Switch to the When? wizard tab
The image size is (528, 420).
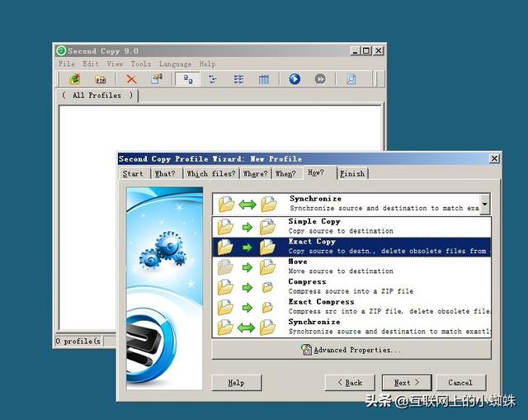coord(285,174)
